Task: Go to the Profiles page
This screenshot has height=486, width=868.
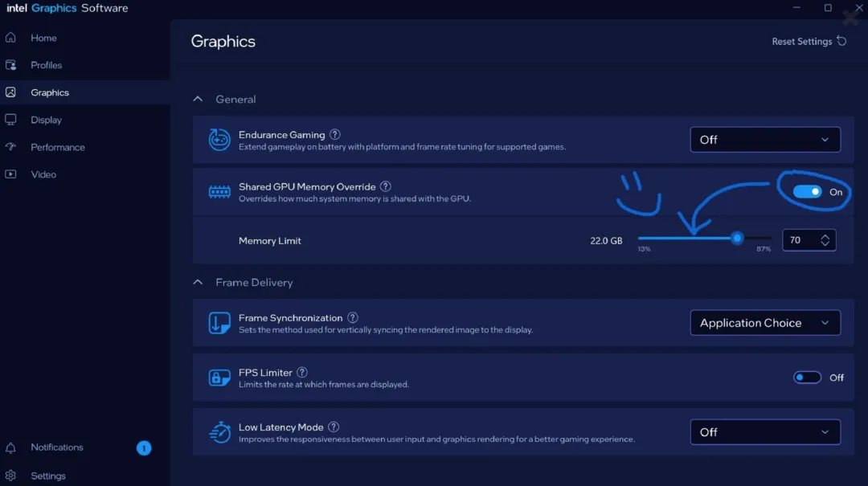Action: coord(47,65)
